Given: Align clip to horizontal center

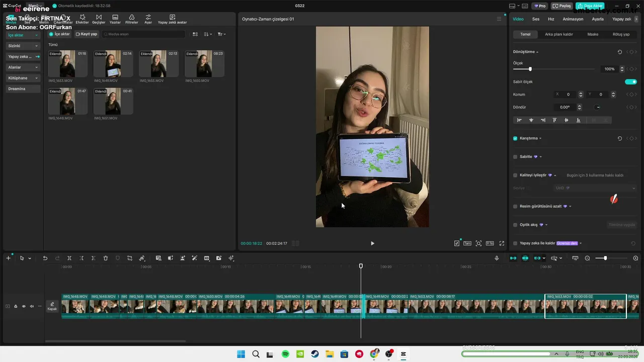Looking at the screenshot, I should pyautogui.click(x=531, y=120).
